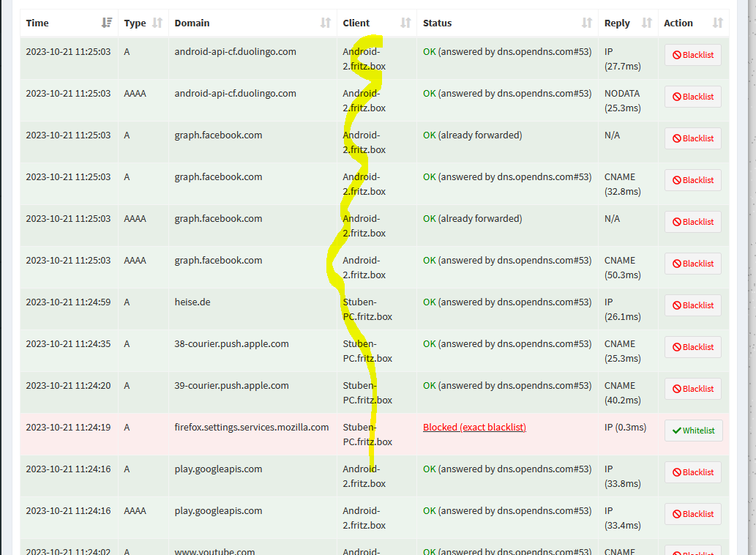Blacklist graph.facebook.com A already forwarded query
This screenshot has width=756, height=555.
693,138
